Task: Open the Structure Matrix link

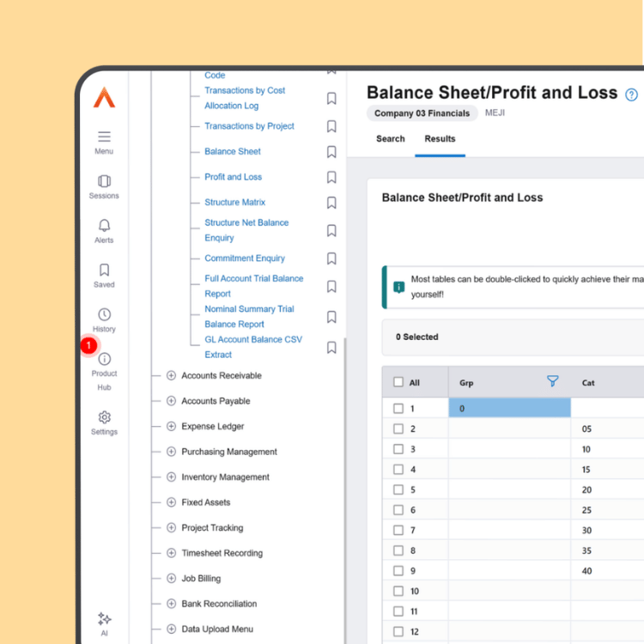Action: click(235, 203)
